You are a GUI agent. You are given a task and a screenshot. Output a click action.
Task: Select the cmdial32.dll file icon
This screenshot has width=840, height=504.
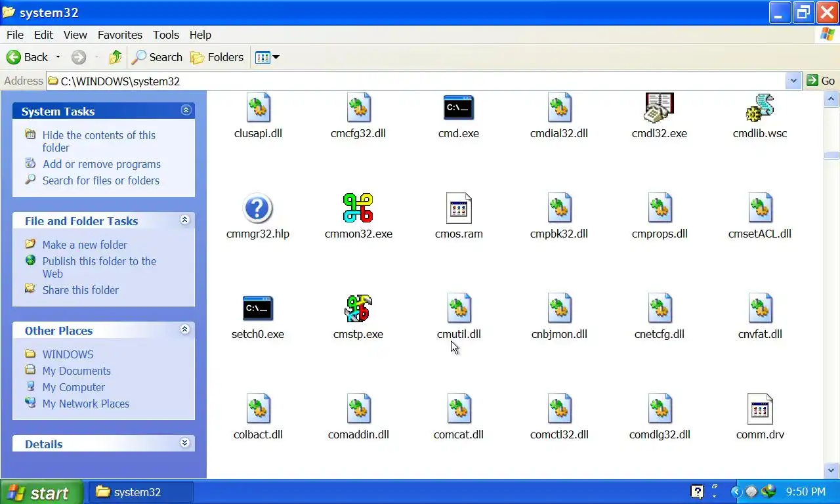tap(560, 108)
